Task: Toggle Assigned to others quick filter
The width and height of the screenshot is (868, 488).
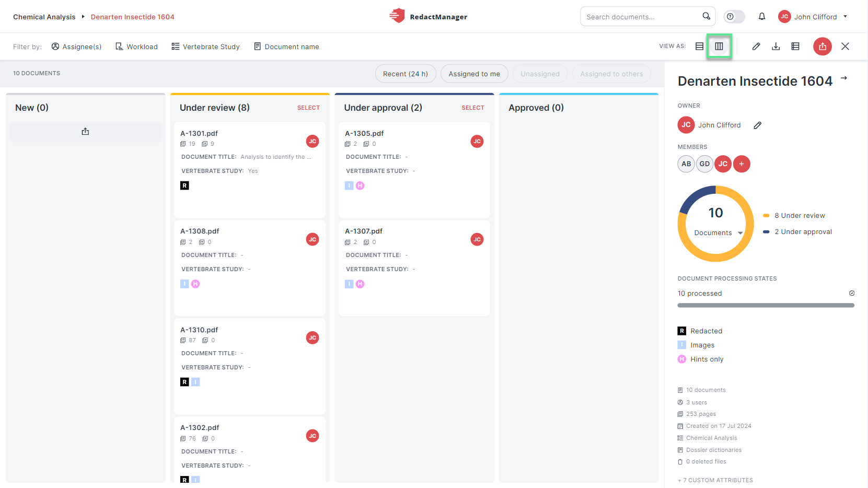Action: (x=611, y=74)
